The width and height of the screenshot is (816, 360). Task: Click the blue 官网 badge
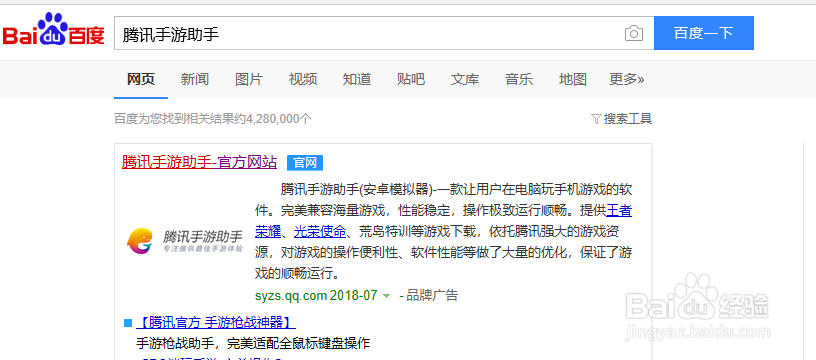(305, 163)
